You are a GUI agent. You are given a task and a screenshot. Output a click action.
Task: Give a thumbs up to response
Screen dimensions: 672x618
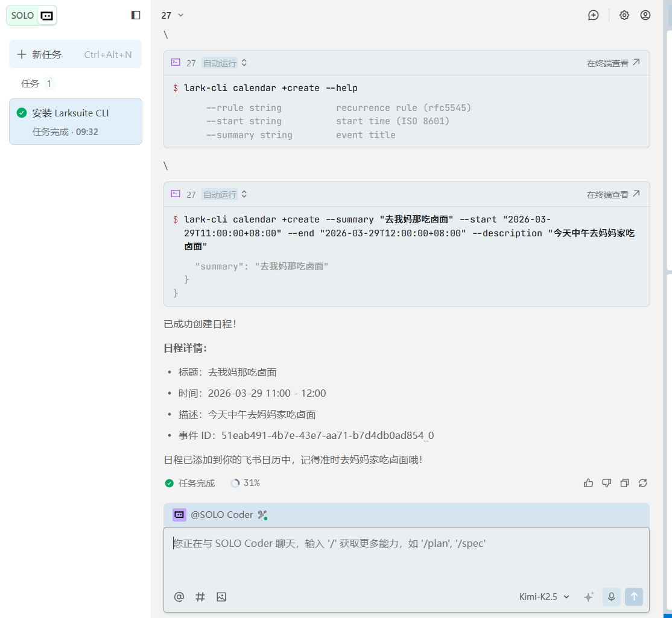point(589,483)
